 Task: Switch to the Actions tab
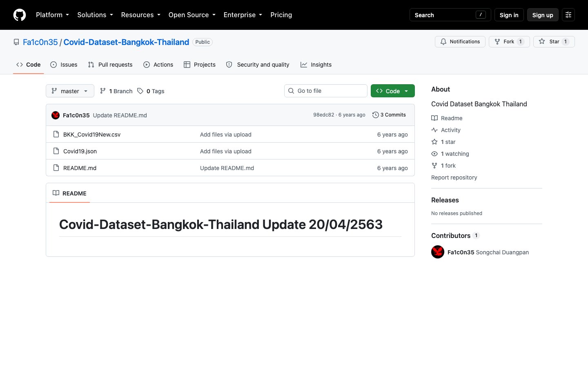coord(158,65)
